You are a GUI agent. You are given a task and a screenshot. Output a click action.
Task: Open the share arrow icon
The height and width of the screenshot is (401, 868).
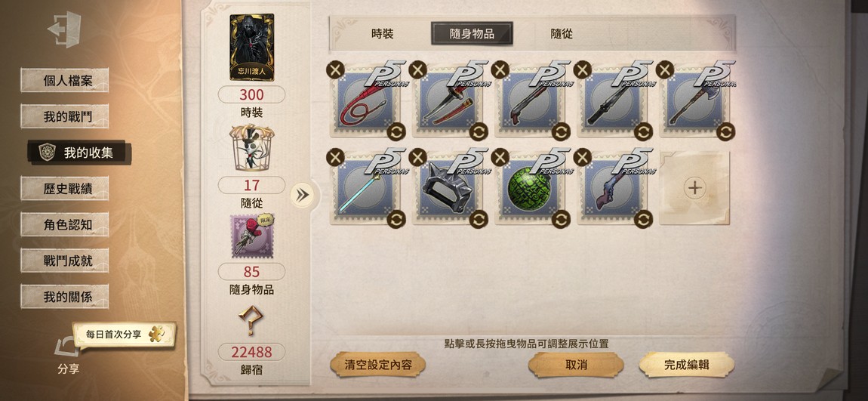[66, 347]
